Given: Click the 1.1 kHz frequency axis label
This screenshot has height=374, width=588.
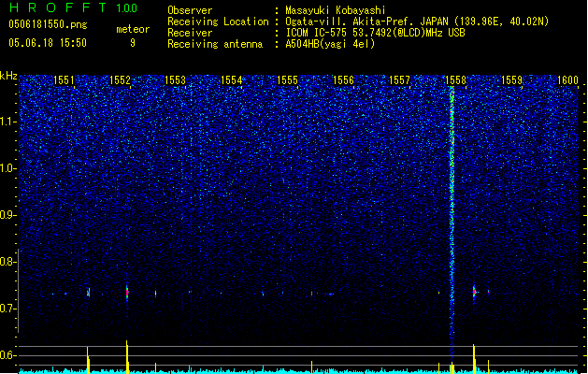Looking at the screenshot, I should click(x=7, y=122).
